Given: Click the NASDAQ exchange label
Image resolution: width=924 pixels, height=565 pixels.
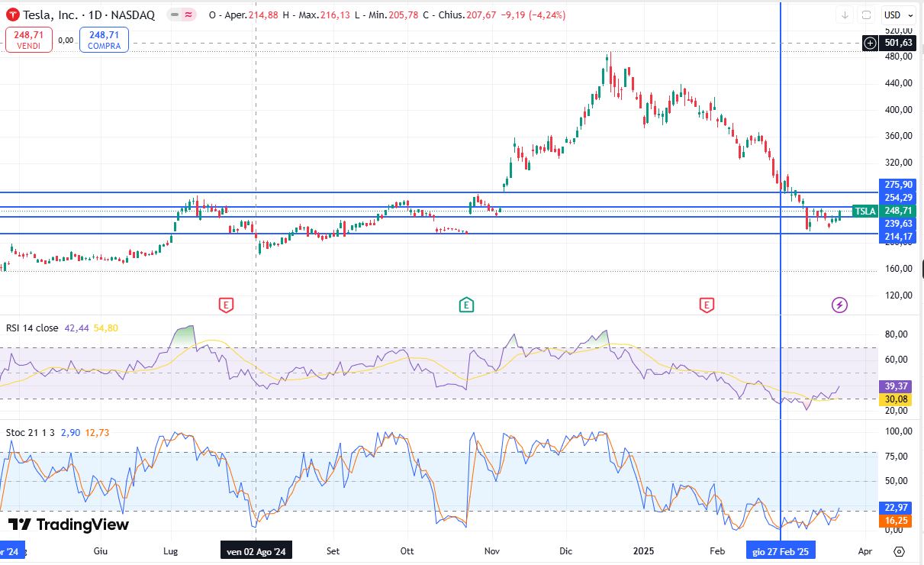Looking at the screenshot, I should pyautogui.click(x=134, y=15).
